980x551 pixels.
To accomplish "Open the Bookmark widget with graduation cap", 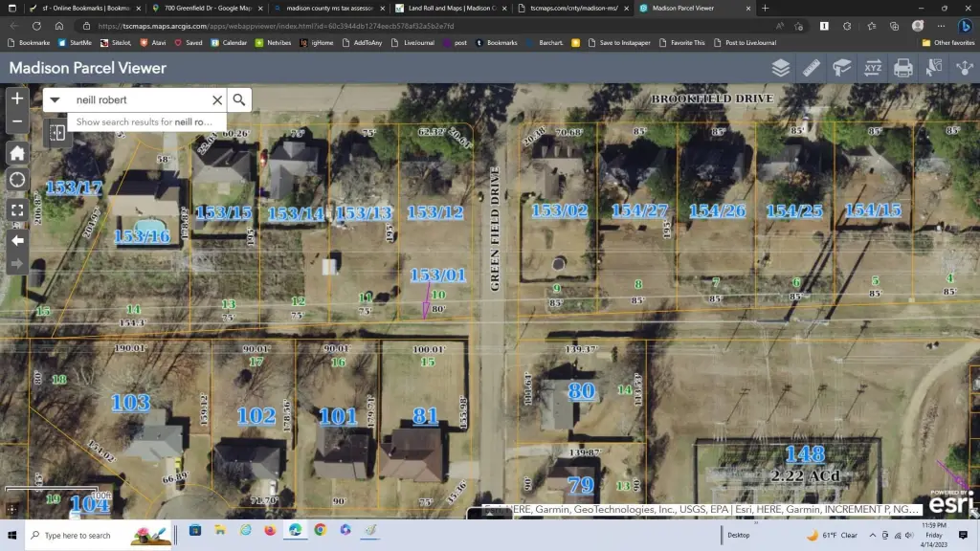I will pos(841,68).
